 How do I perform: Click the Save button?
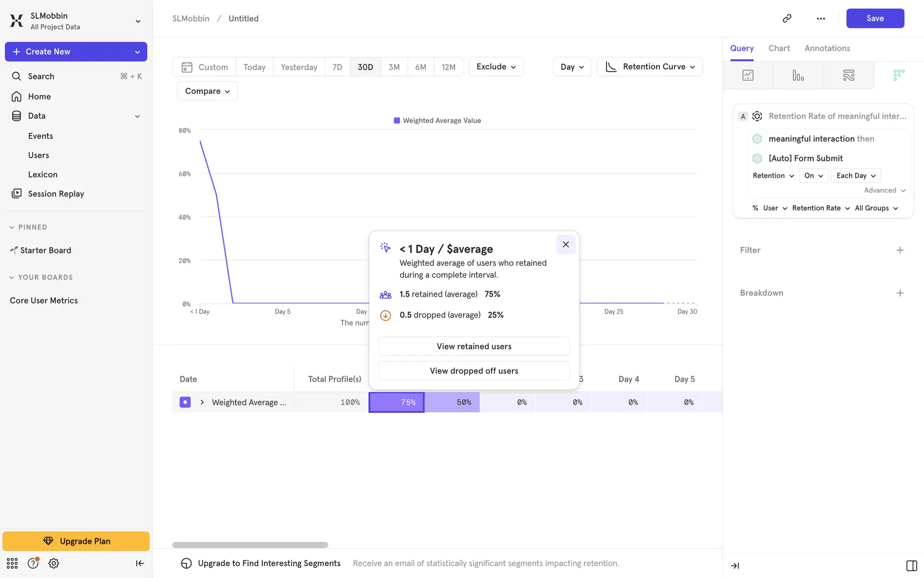point(874,18)
